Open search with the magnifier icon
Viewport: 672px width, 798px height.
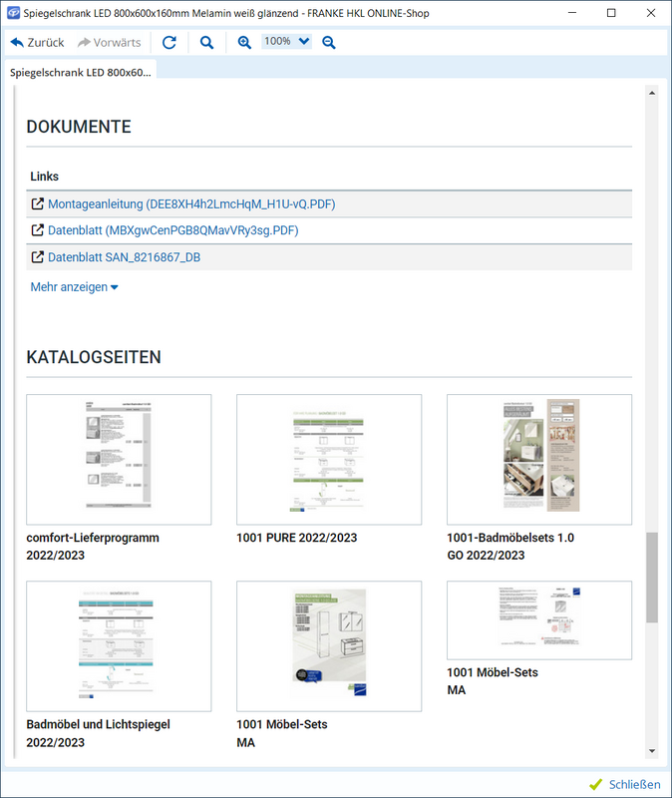tap(207, 43)
